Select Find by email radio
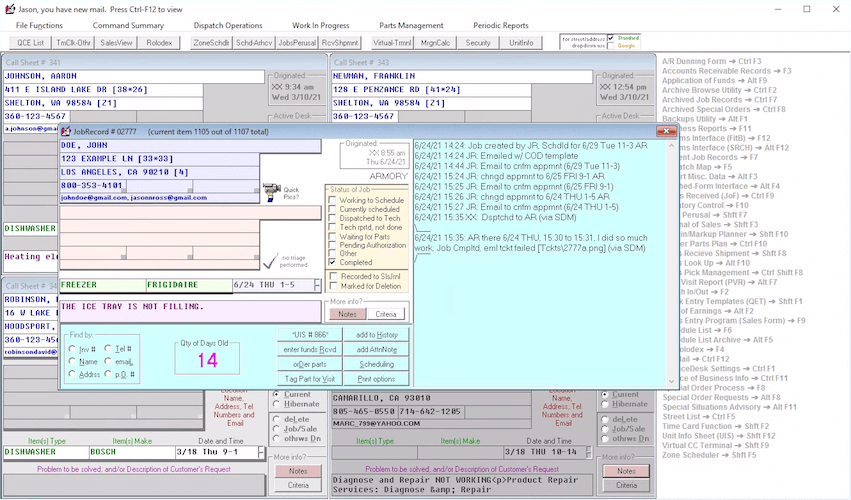Screen dimensions: 851x500 (x=108, y=361)
